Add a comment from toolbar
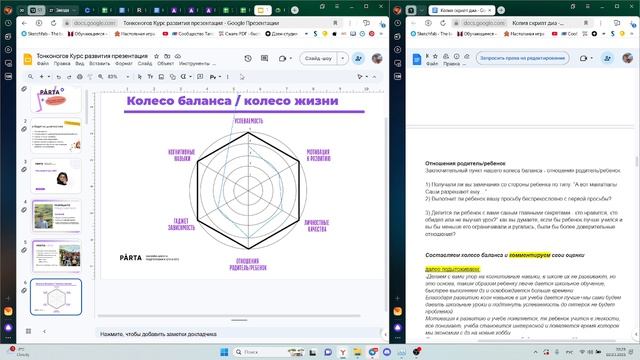The width and height of the screenshot is (640, 360). tap(200, 76)
